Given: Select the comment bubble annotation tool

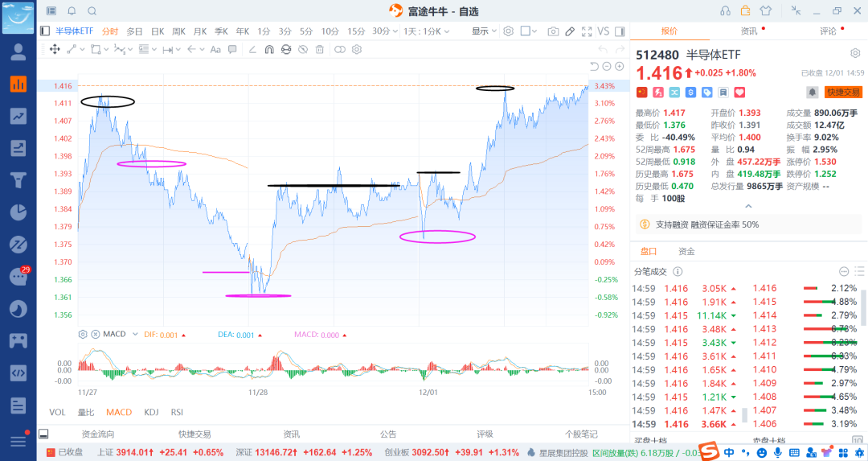Looking at the screenshot, I should click(x=232, y=49).
